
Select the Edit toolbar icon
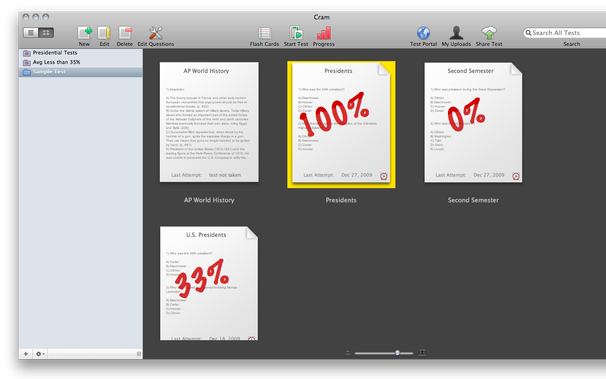pos(104,33)
